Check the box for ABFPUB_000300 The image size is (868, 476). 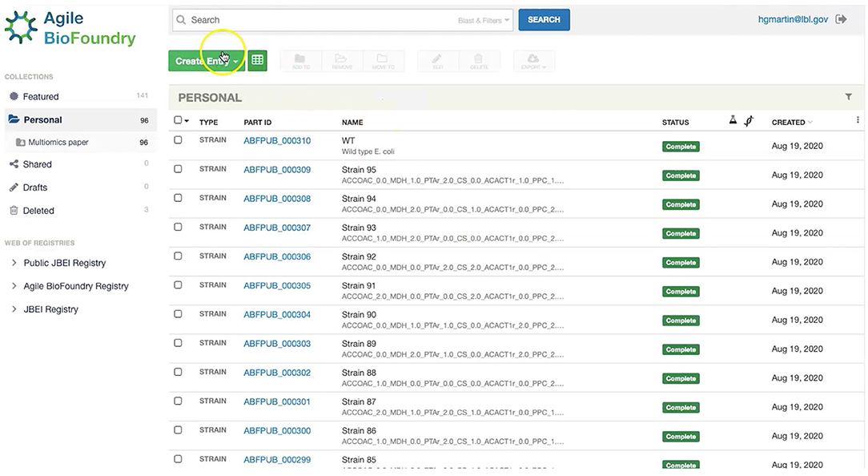(178, 430)
